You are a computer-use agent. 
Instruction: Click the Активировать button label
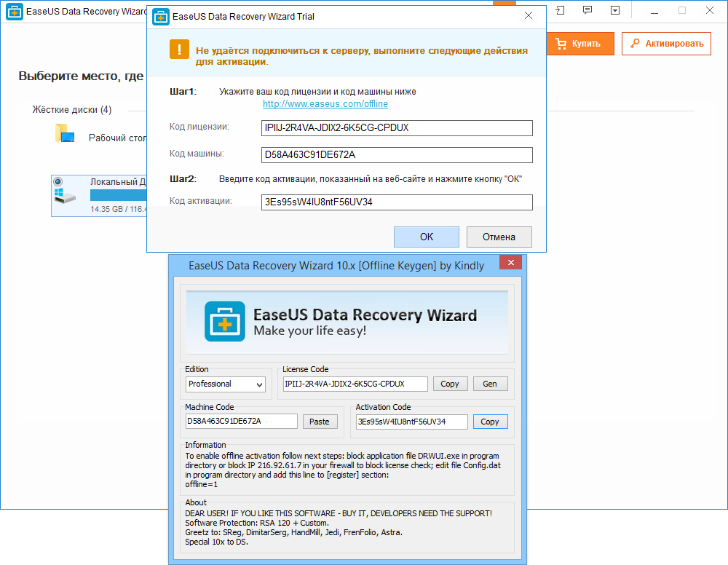coord(674,44)
